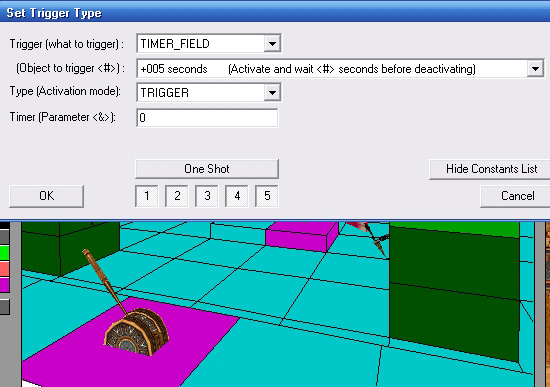The width and height of the screenshot is (550, 387).
Task: Select the salmon red color swatch
Action: click(x=5, y=269)
